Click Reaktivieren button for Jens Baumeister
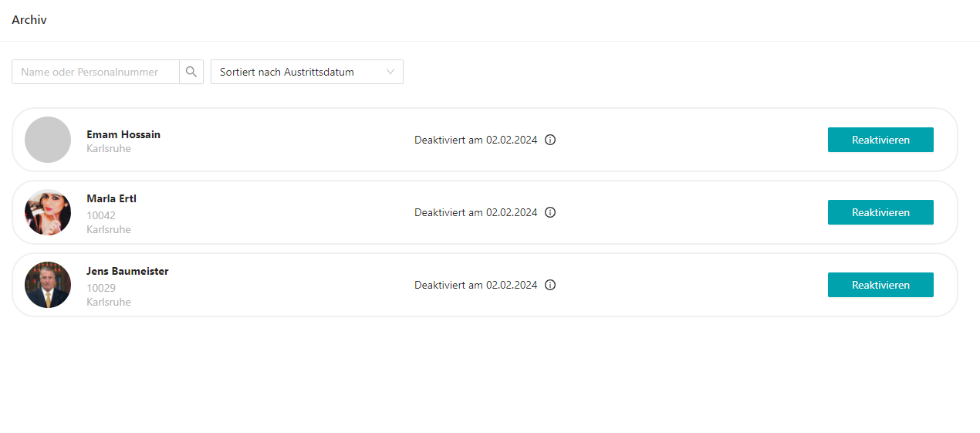980x433 pixels. (880, 285)
